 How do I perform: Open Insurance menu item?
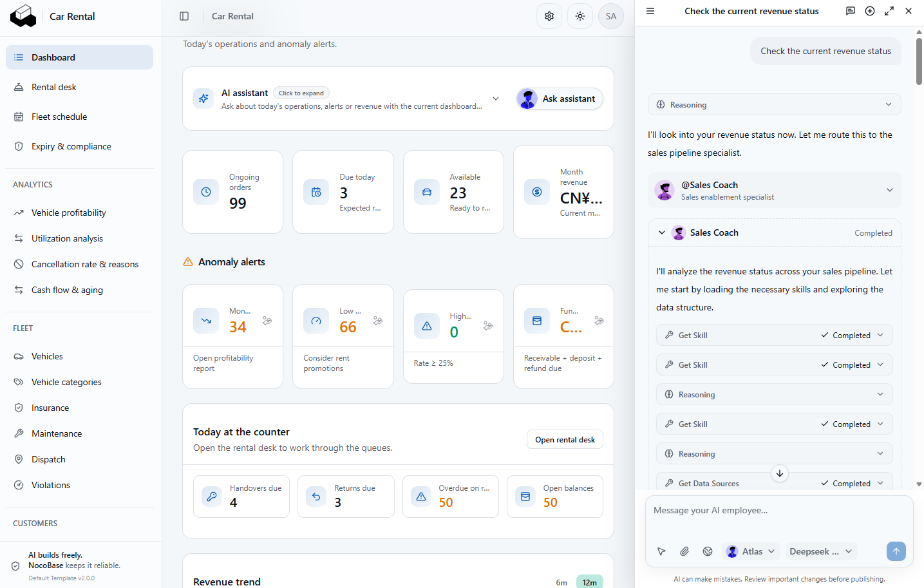[80, 408]
